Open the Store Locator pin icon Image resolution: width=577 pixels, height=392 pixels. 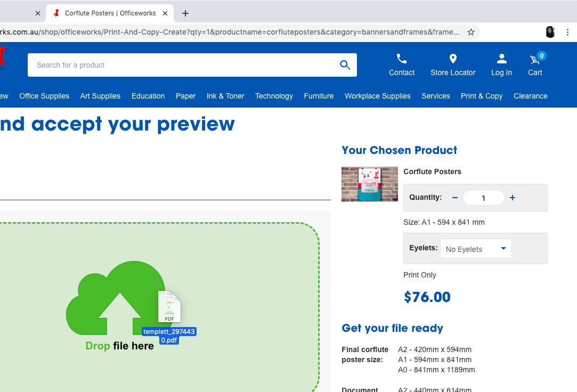[x=453, y=59]
